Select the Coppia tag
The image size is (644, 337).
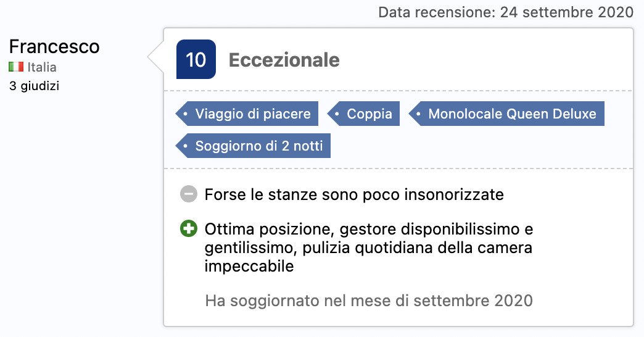pyautogui.click(x=363, y=114)
